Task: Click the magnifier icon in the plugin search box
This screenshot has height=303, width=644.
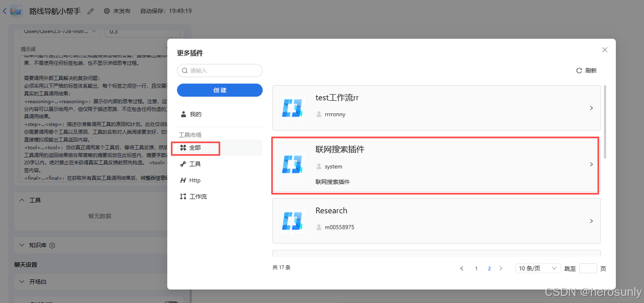Action: (185, 70)
